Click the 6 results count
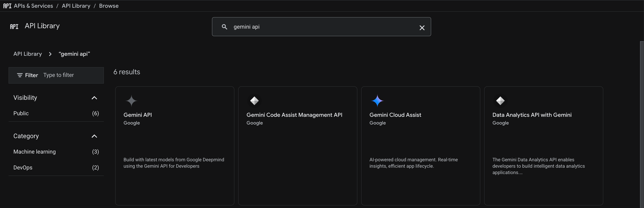Screen dimensions: 644x208 tap(127, 72)
